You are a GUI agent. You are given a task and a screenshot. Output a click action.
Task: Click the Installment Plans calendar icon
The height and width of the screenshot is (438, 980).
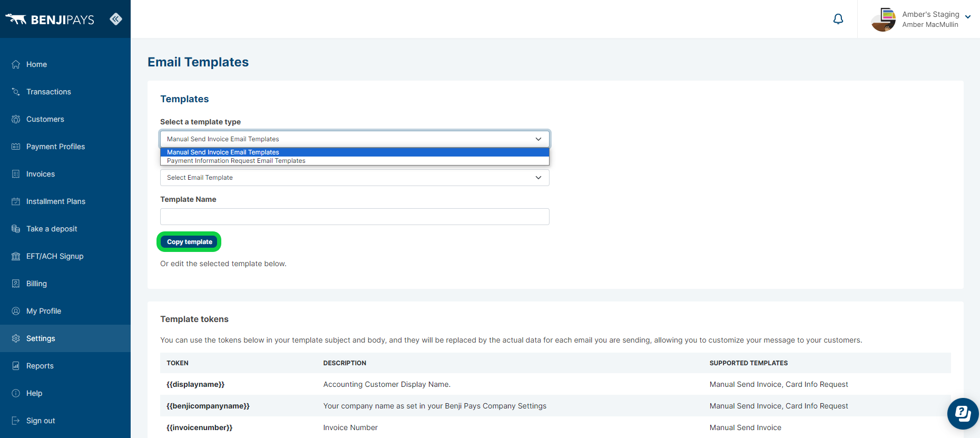click(x=16, y=201)
